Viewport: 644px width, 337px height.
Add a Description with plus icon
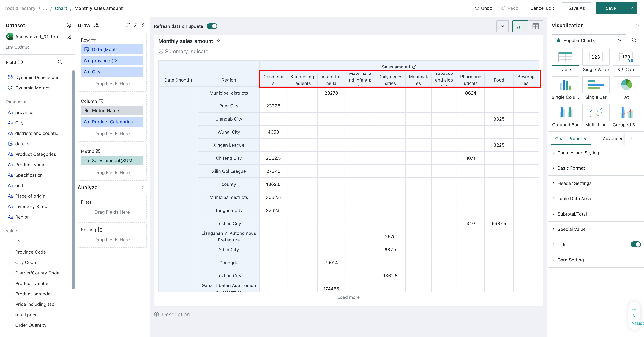(157, 314)
